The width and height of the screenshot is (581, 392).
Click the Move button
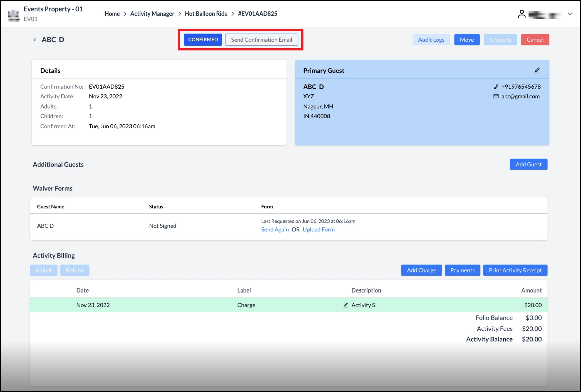click(467, 40)
